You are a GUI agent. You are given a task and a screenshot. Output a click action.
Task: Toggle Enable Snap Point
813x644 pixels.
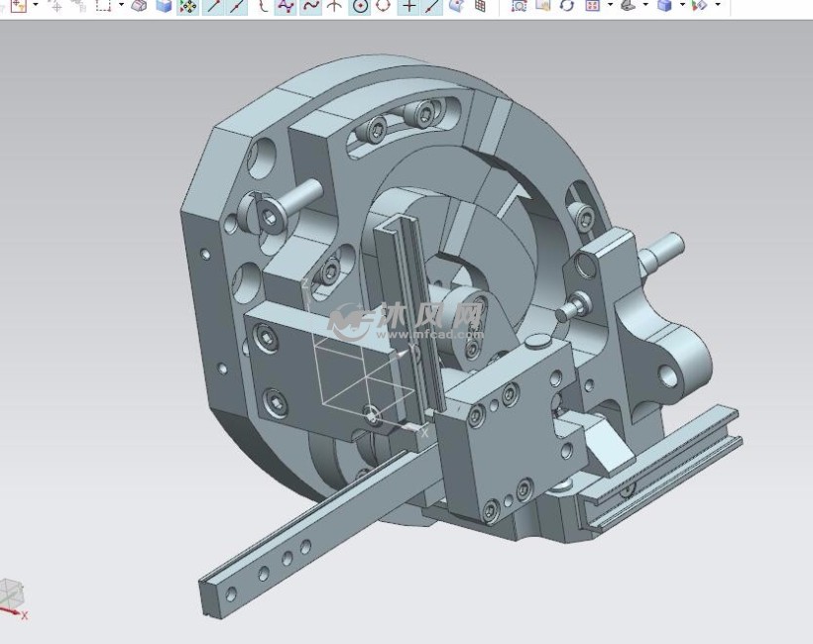(x=187, y=6)
